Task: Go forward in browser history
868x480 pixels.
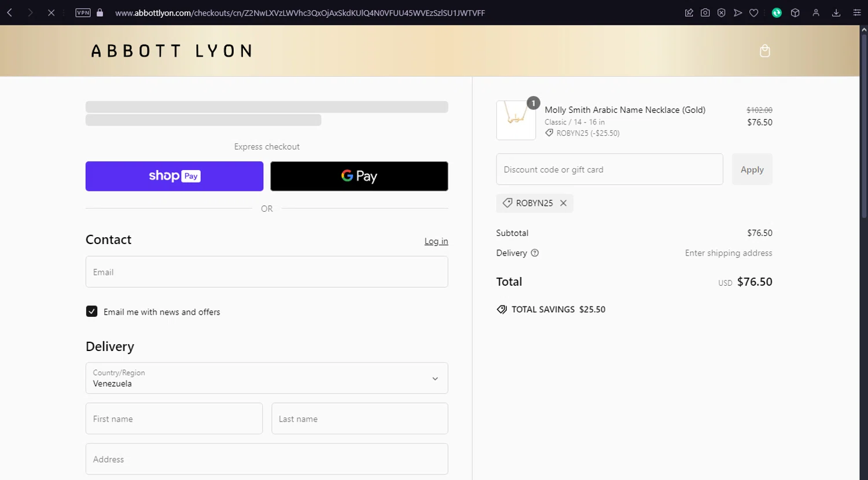Action: click(30, 13)
